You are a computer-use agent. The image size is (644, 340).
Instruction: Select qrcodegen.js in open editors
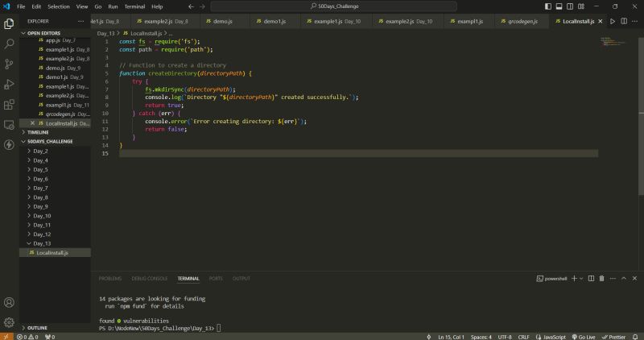click(60, 114)
